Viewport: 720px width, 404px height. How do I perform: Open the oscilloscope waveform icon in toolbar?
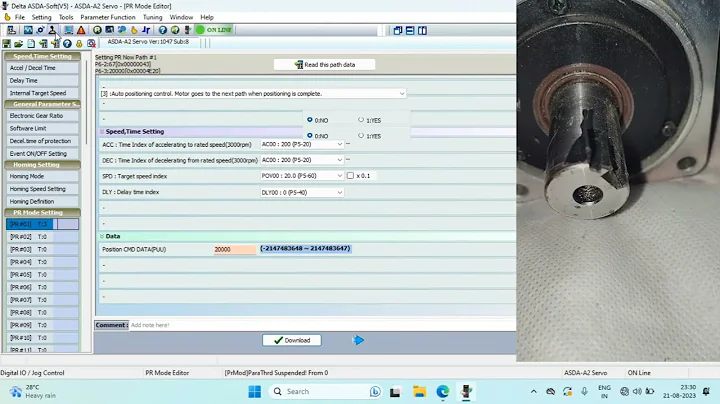coord(28,30)
